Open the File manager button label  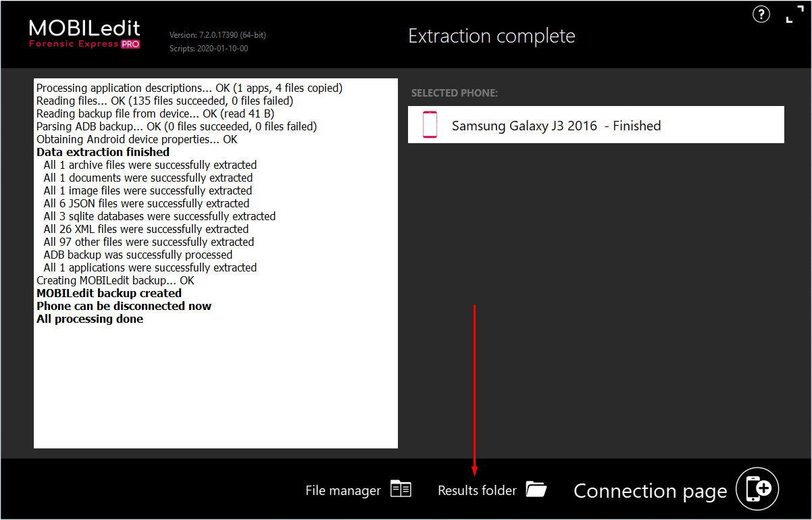coord(343,491)
